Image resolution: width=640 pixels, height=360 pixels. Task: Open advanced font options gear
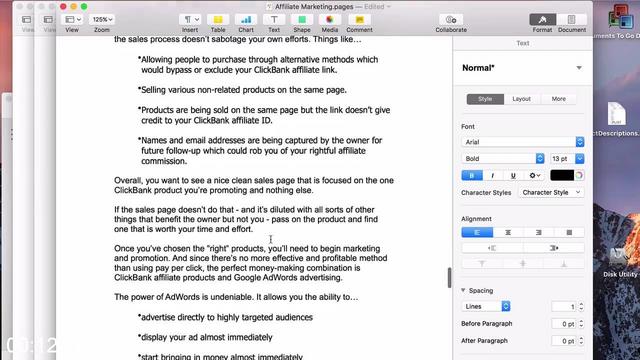pos(534,176)
